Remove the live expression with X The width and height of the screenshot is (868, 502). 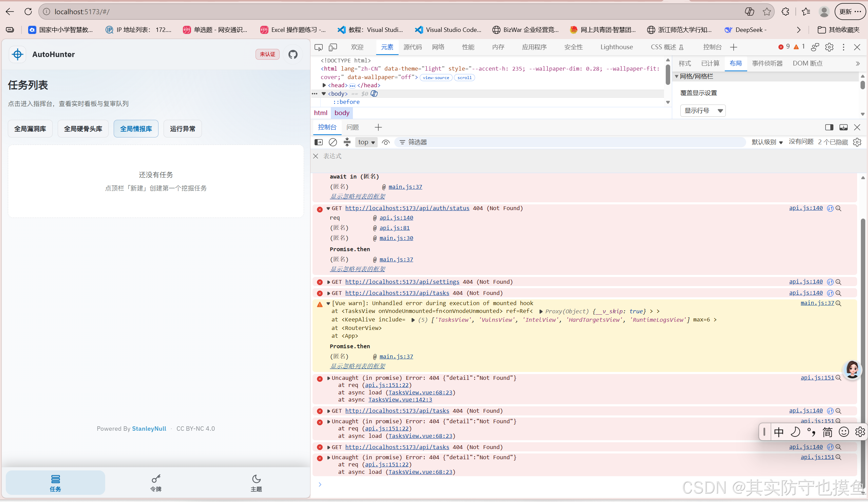[x=316, y=156]
